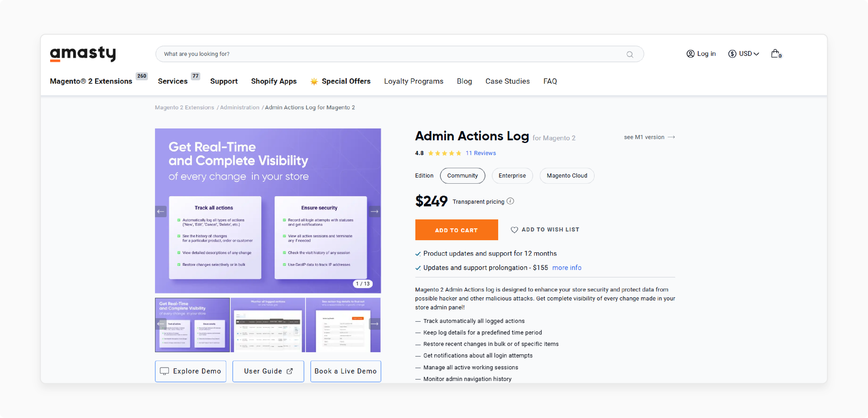Click the Special Offers sun icon
The image size is (868, 418).
click(314, 81)
